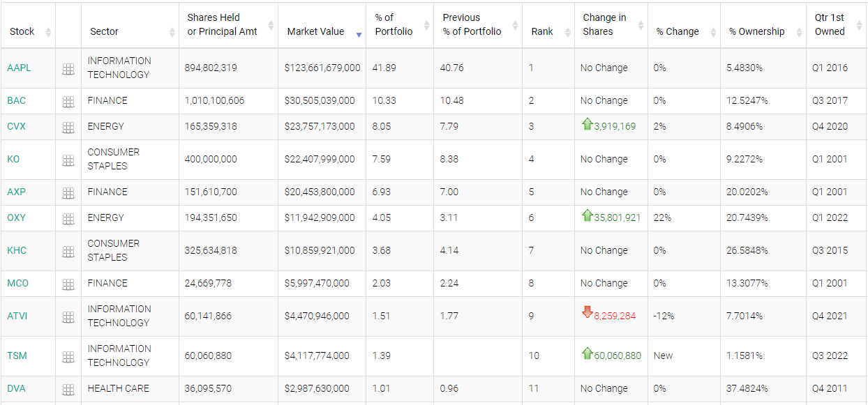Click the grid icon in DVA row
This screenshot has height=405, width=868.
(68, 390)
